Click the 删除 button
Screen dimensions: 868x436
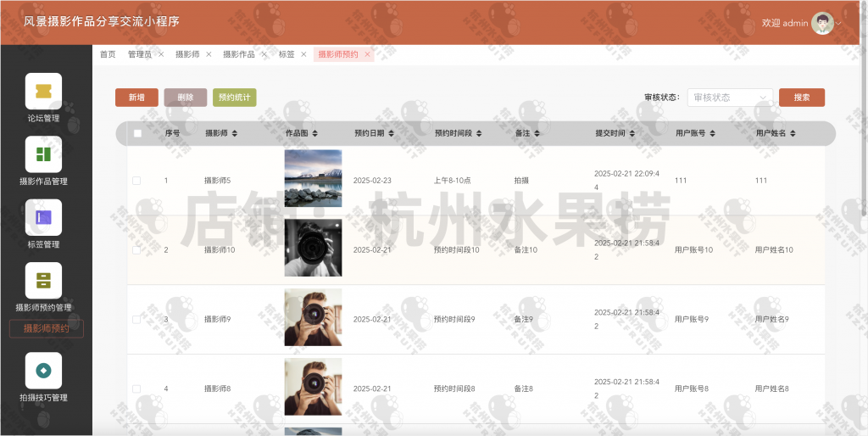tap(186, 98)
